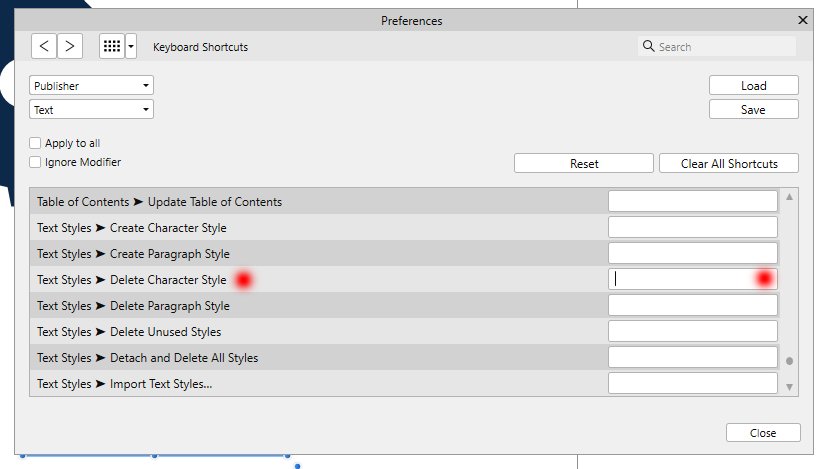Screen dimensions: 821x469
Task: Click the Reset button
Action: 584,163
